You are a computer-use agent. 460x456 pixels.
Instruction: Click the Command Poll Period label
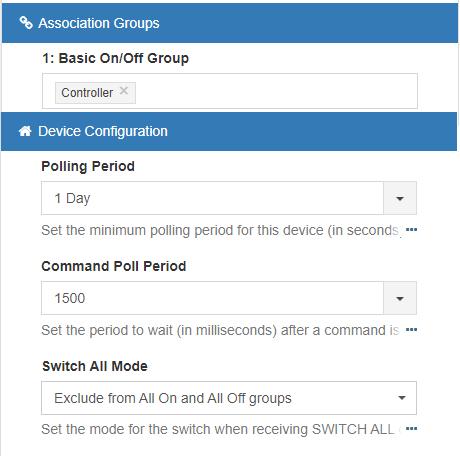tap(114, 266)
